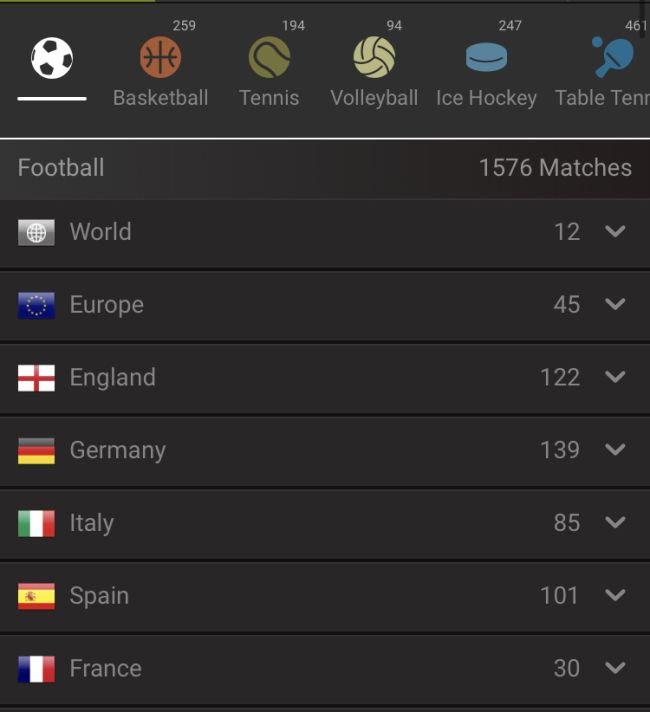Expand the France matches chevron
The width and height of the screenshot is (650, 712).
click(615, 668)
